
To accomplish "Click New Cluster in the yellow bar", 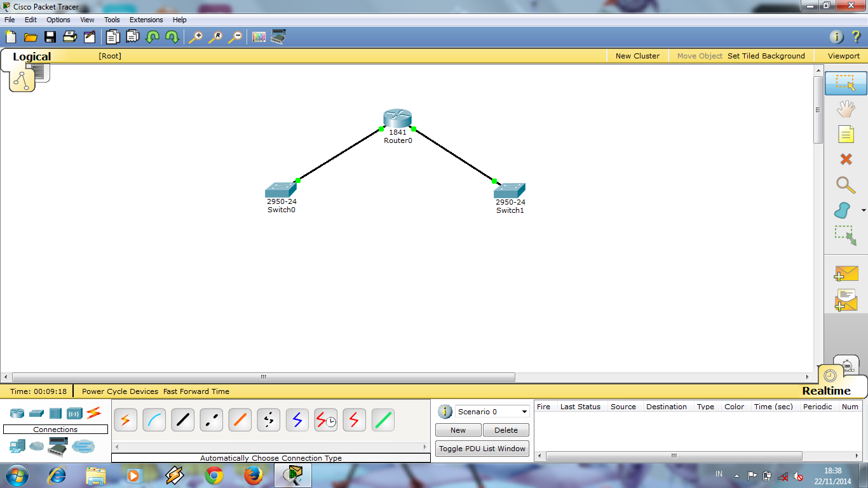I will 637,56.
